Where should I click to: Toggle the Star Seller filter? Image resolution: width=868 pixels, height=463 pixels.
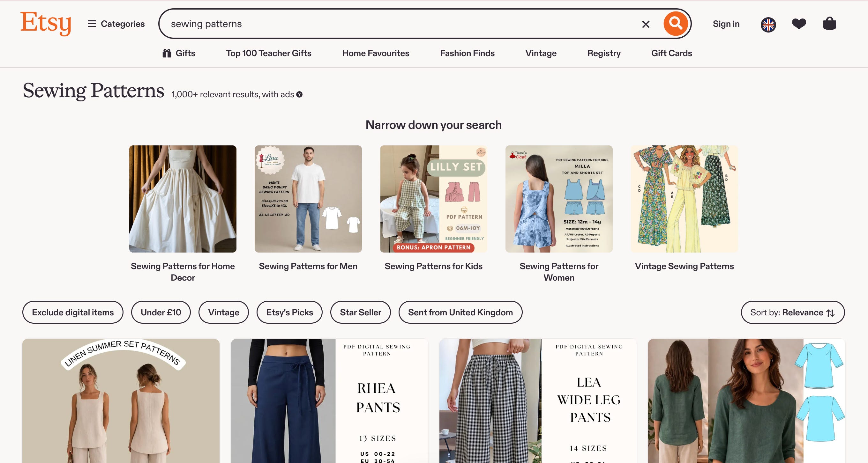coord(361,312)
